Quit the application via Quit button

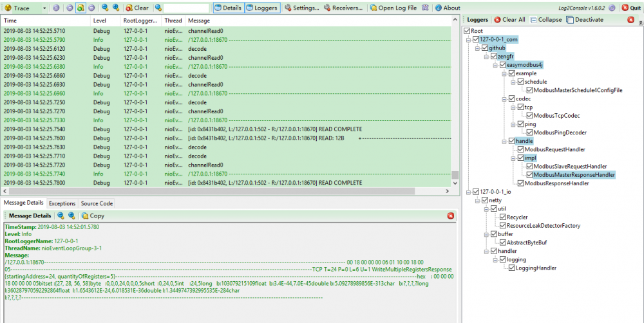[x=631, y=8]
